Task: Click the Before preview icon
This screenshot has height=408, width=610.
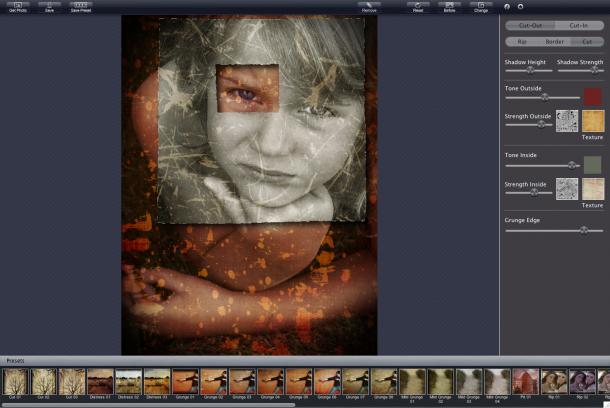Action: (x=449, y=6)
